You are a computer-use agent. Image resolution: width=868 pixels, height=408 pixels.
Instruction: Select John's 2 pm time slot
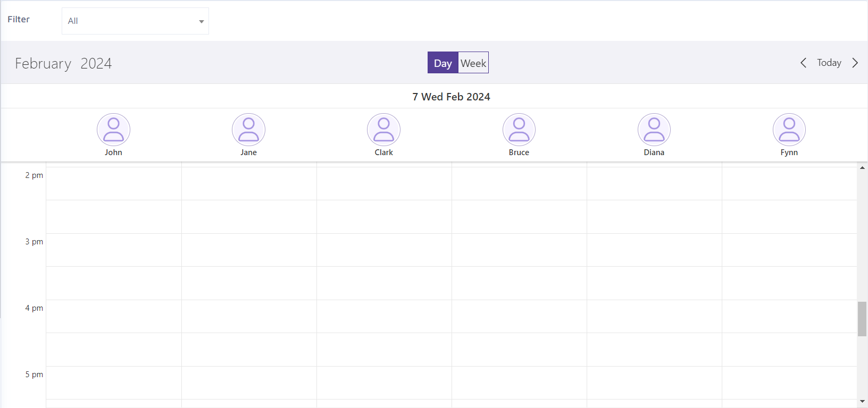[114, 183]
